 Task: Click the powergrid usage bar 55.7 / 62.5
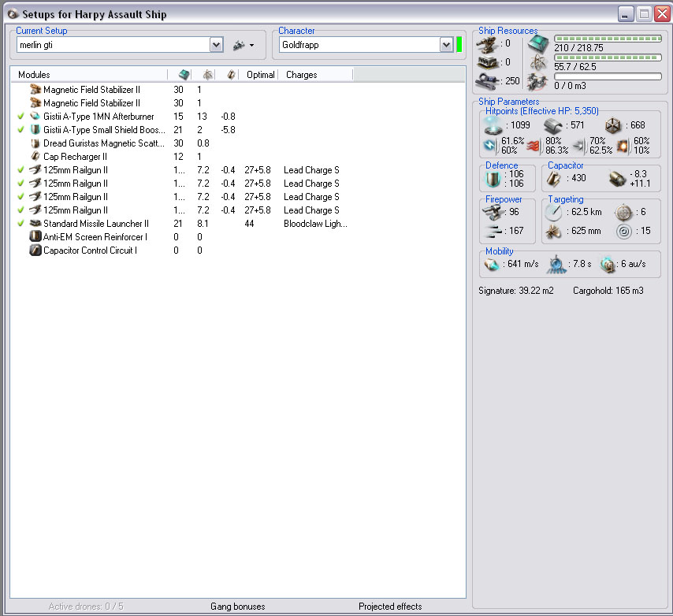pos(608,58)
